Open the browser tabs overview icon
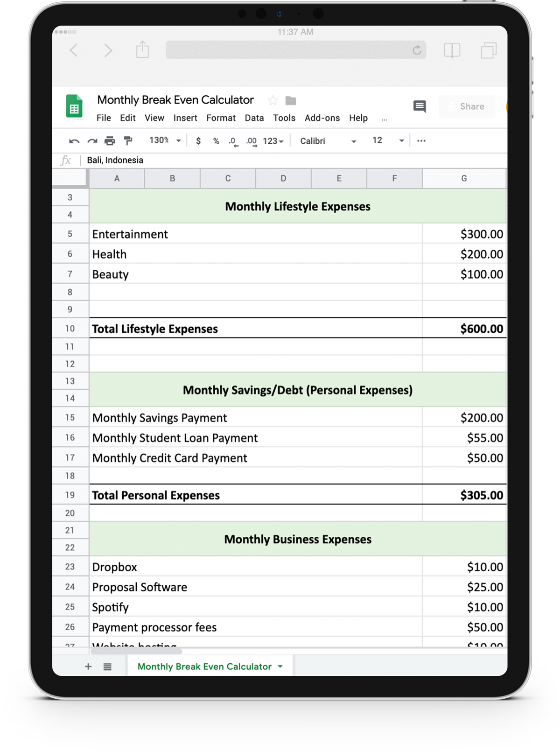The height and width of the screenshot is (751, 560). (489, 50)
